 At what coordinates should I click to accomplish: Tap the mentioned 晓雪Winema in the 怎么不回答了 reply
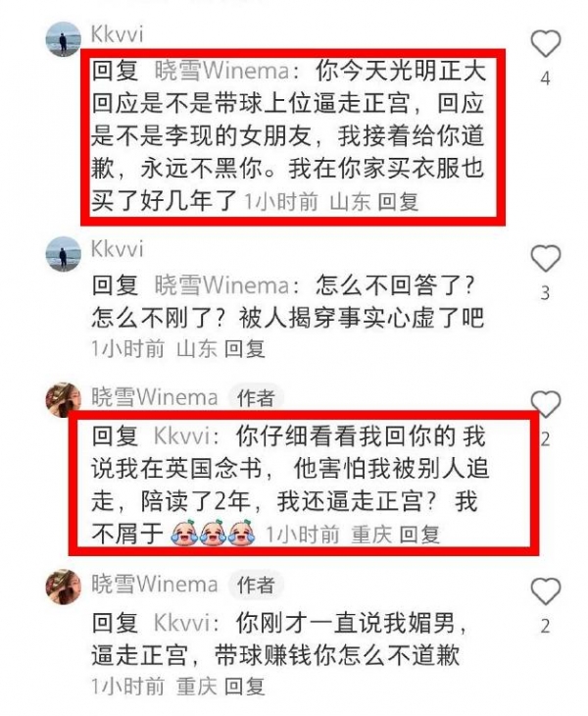tap(222, 285)
